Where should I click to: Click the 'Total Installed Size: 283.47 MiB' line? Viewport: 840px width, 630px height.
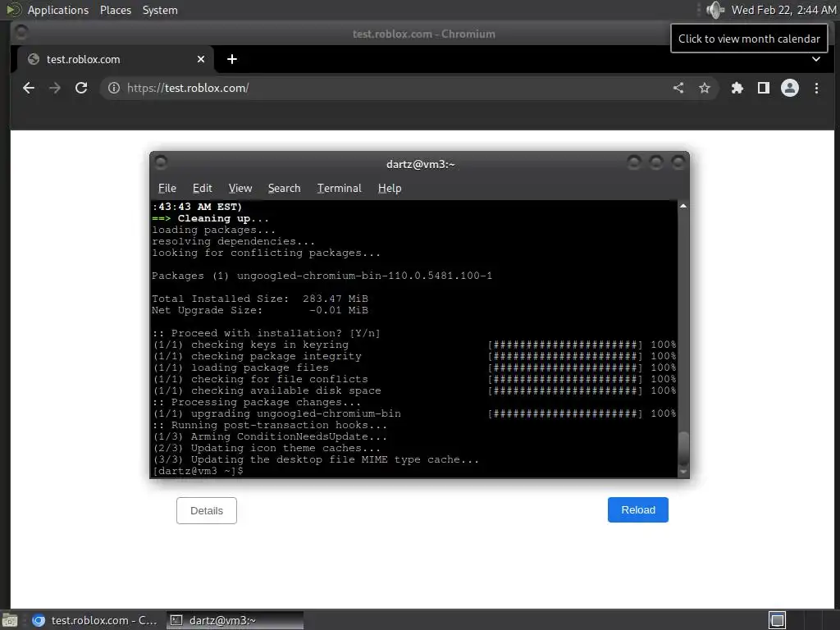(x=260, y=299)
